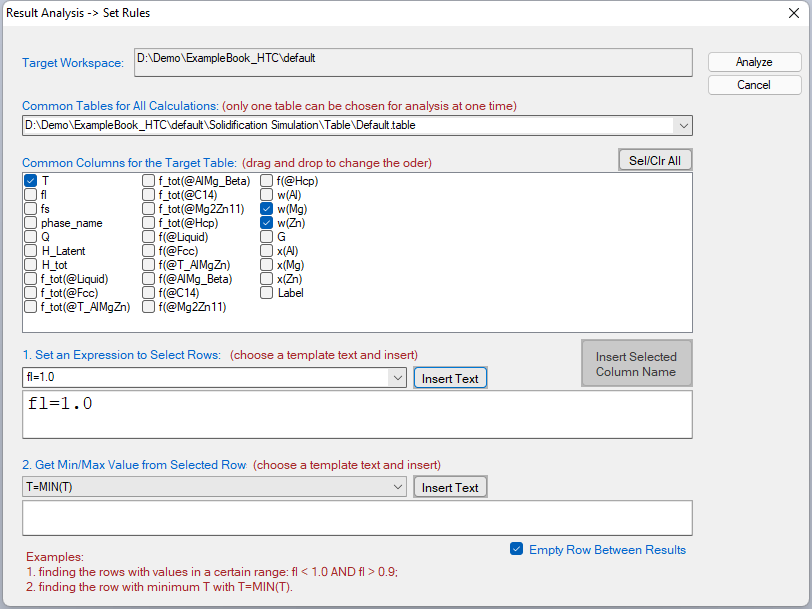Viewport: 812px width, 609px height.
Task: Enable the phase_name column checkbox
Action: tap(29, 222)
